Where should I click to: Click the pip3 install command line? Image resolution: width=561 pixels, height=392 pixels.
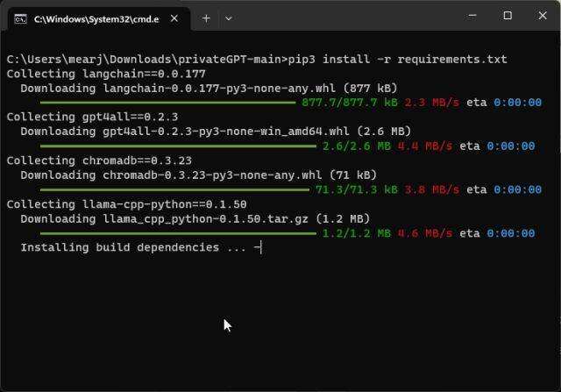pyautogui.click(x=257, y=59)
